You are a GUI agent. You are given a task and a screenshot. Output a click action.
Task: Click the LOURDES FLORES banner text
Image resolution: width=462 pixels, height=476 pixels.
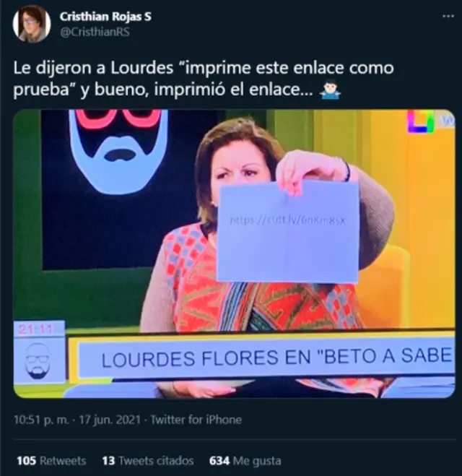(x=276, y=358)
